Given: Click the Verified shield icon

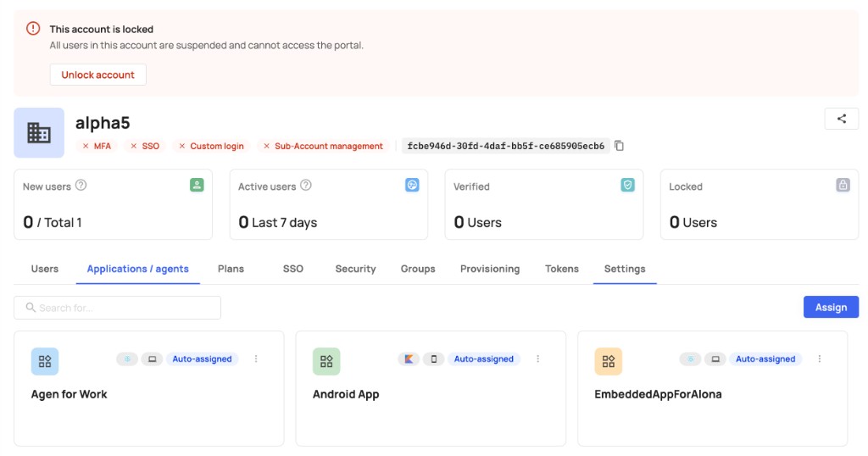Looking at the screenshot, I should (627, 185).
